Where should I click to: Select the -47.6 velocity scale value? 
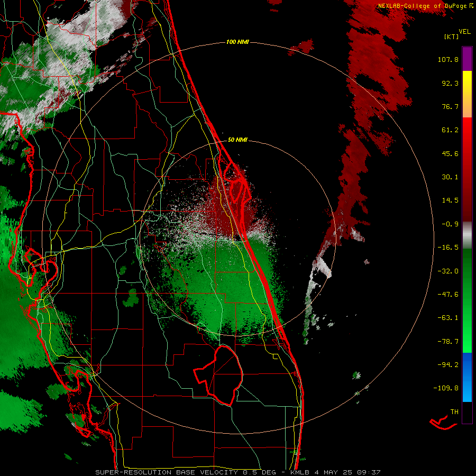(x=448, y=295)
